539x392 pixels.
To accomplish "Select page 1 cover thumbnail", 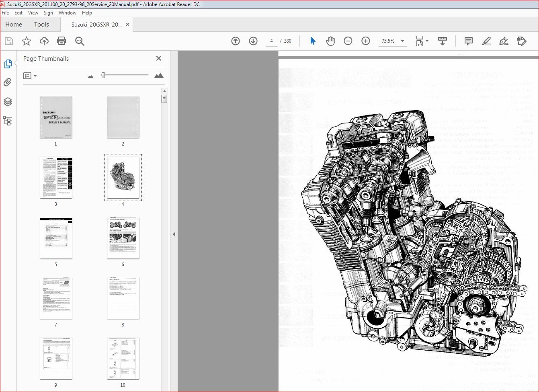I will 56,117.
